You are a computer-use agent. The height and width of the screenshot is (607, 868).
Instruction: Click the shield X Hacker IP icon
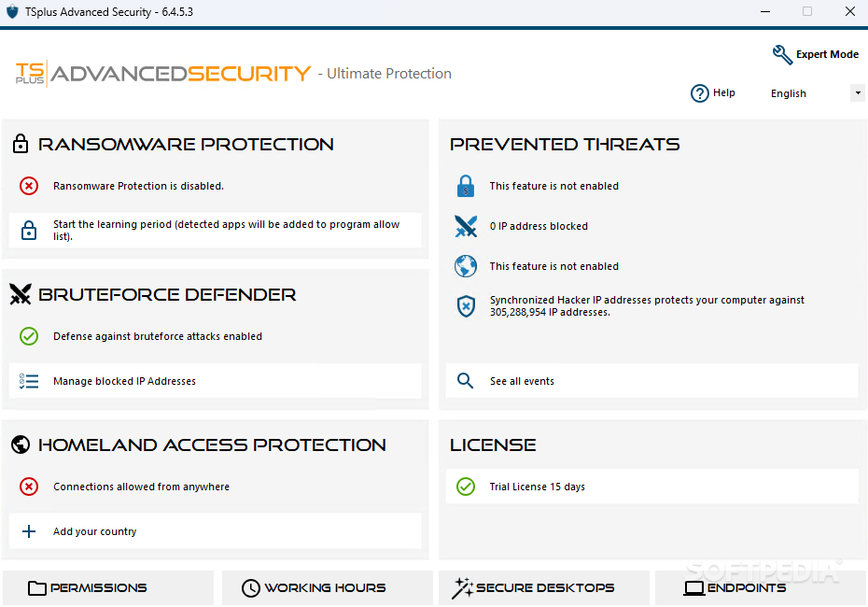(466, 305)
